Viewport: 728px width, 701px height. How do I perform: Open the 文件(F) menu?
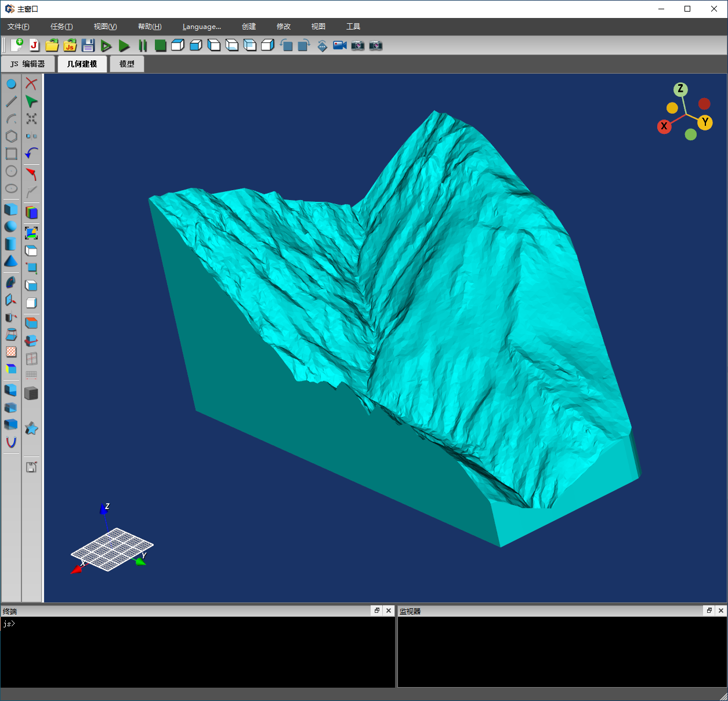click(19, 27)
